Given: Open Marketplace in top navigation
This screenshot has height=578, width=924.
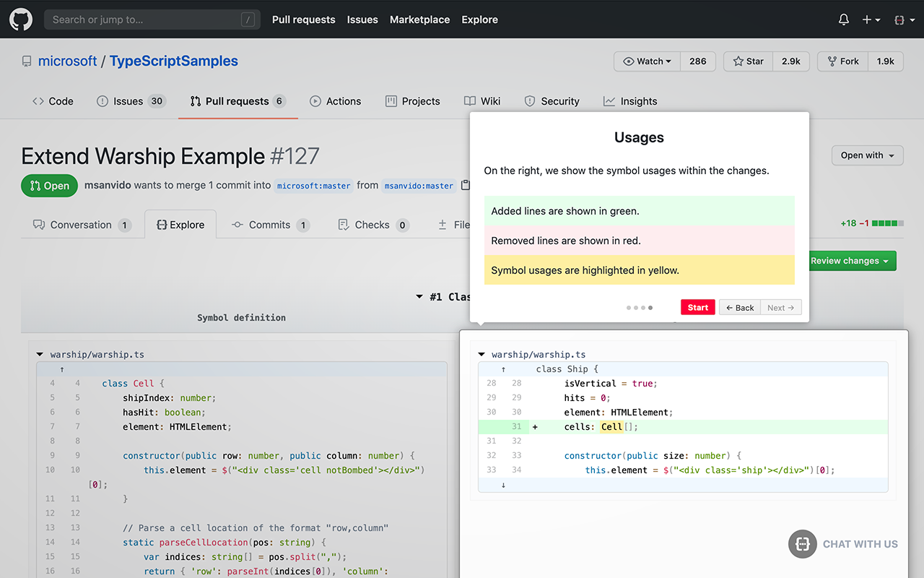Looking at the screenshot, I should [x=419, y=20].
